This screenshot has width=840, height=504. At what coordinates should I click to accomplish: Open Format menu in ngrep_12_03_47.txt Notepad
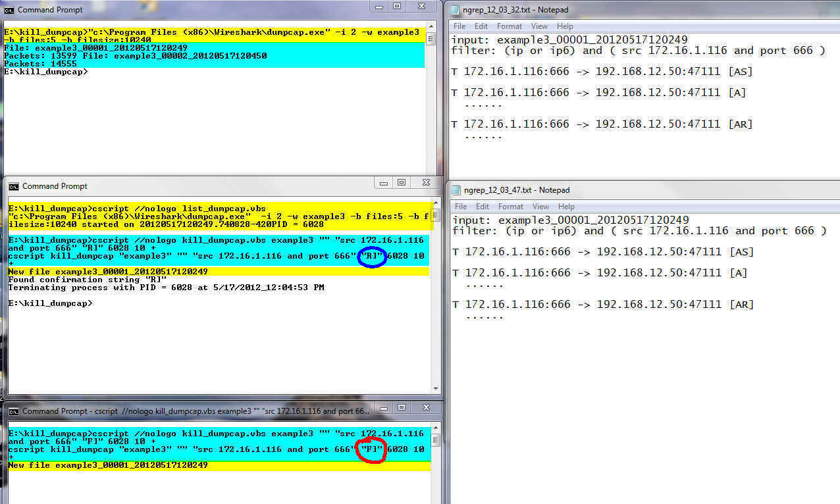(x=510, y=207)
